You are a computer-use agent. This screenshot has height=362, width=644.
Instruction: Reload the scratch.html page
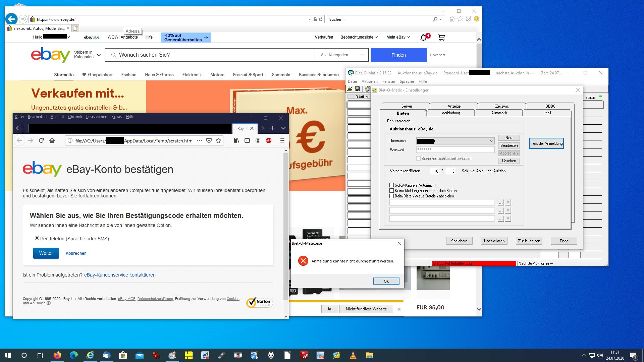[41, 141]
